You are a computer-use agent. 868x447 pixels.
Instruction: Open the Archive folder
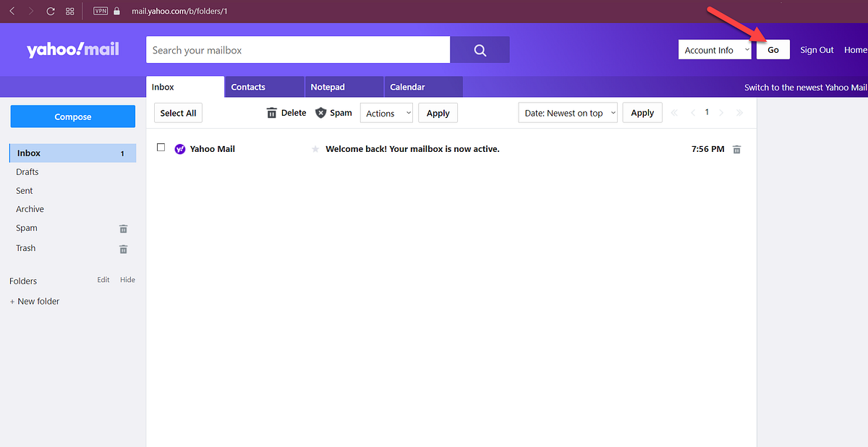30,209
